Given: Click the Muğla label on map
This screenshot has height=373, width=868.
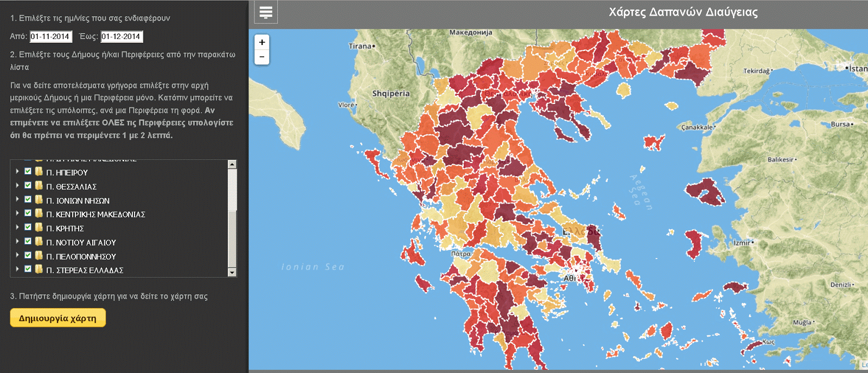Looking at the screenshot, I should pos(802,323).
